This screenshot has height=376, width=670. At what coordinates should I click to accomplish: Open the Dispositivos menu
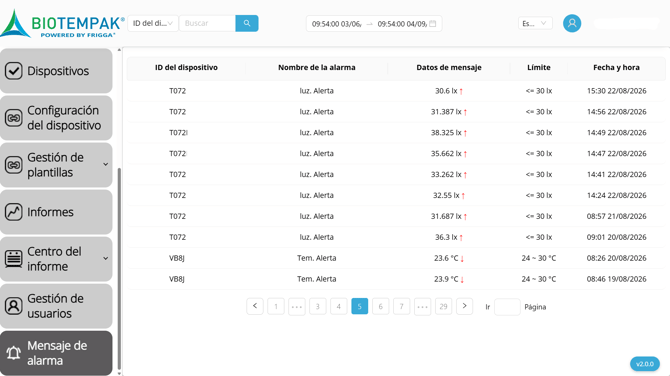pyautogui.click(x=56, y=71)
